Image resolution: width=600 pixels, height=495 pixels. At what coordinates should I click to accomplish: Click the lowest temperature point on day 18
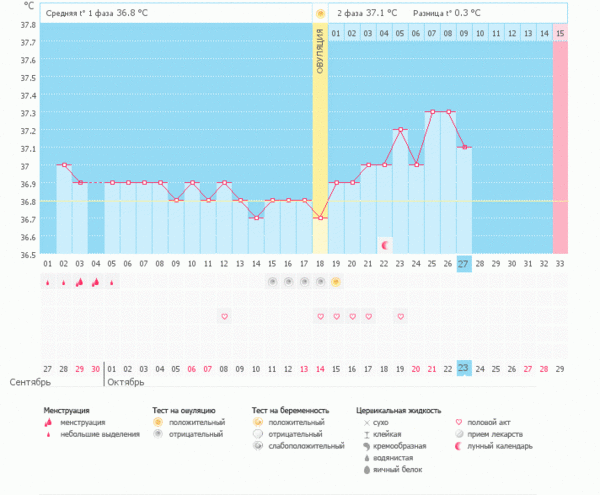pyautogui.click(x=320, y=218)
